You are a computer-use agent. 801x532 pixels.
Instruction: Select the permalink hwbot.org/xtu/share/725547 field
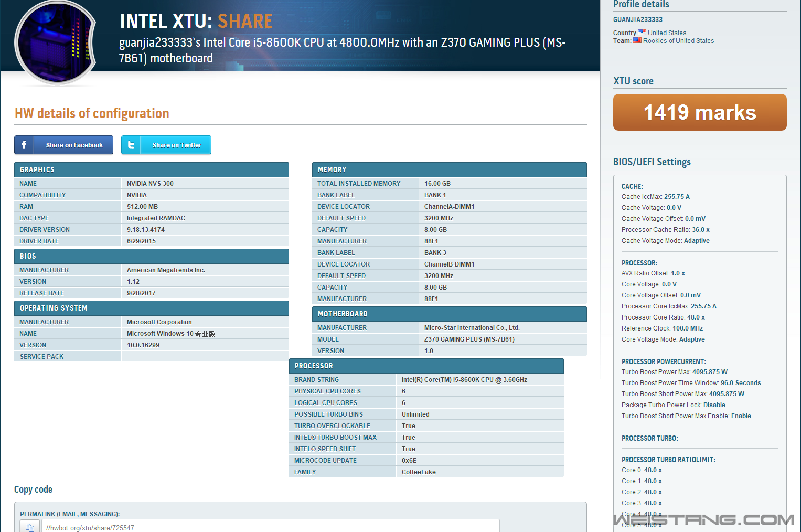point(270,526)
